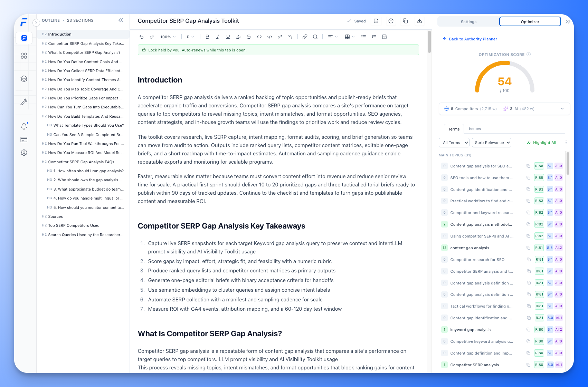Click the superscript icon
Image resolution: width=588 pixels, height=387 pixels.
(x=280, y=37)
